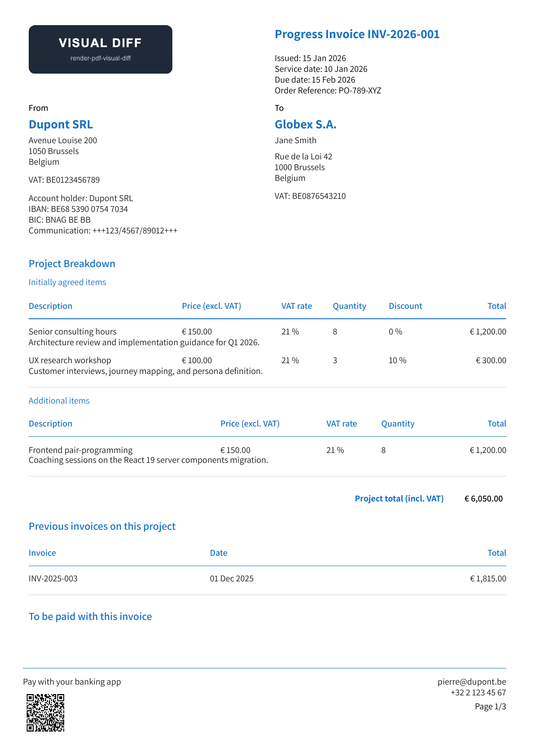Select the Project Breakdown heading
Viewport: 535px width, 756px height.
(72, 264)
